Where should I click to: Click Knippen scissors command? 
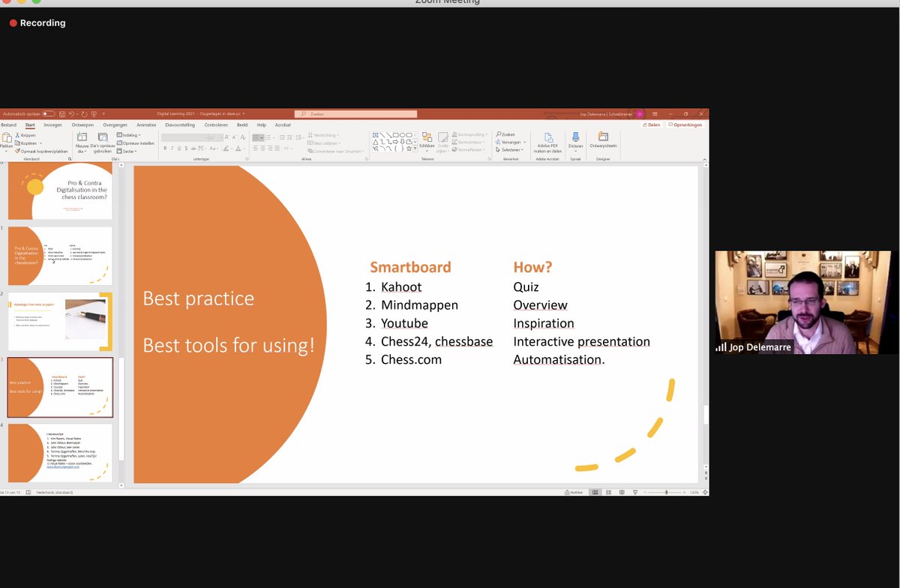point(26,135)
